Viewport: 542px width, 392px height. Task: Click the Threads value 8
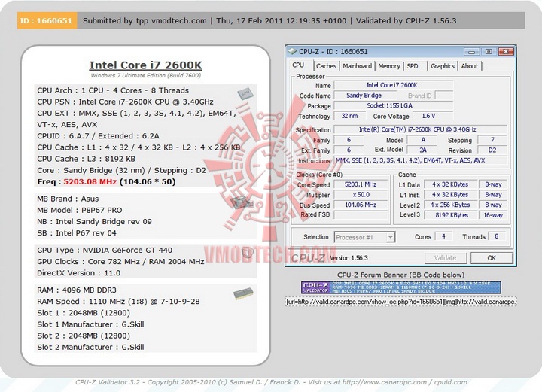(497, 236)
